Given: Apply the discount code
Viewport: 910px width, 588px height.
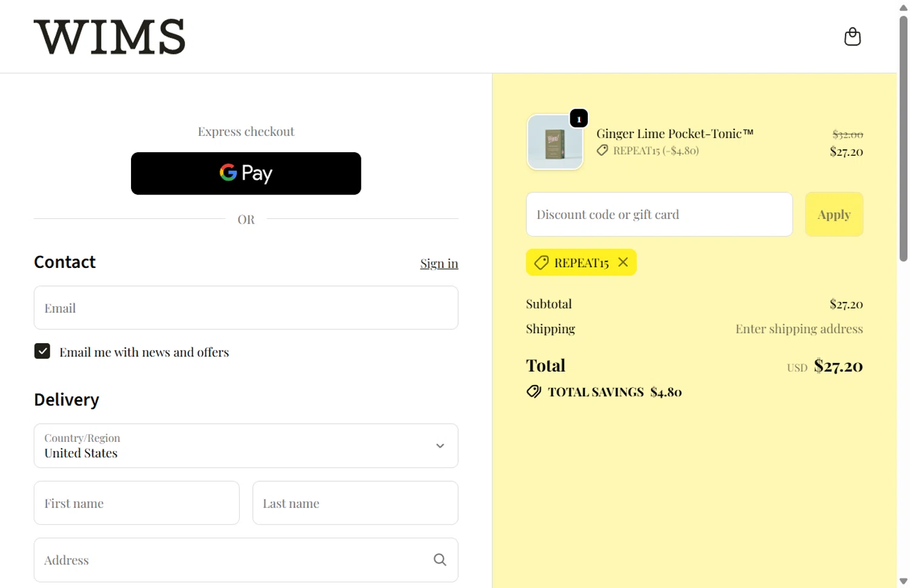Looking at the screenshot, I should [834, 215].
